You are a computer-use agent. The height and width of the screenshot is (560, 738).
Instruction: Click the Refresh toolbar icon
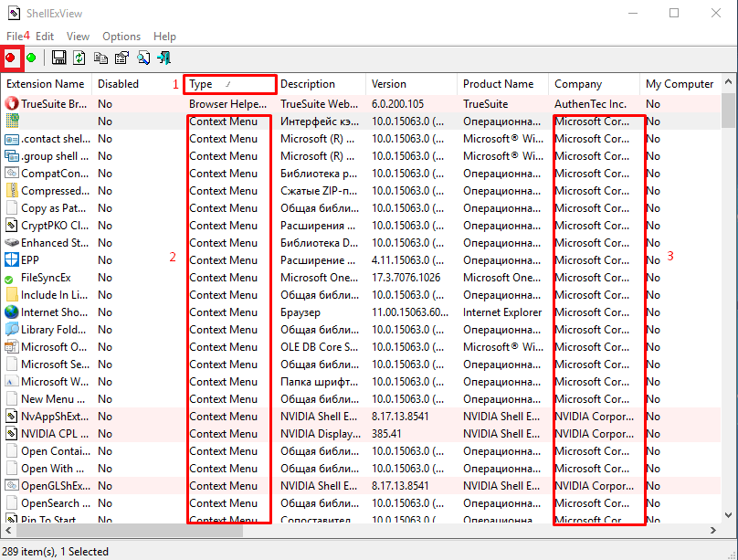(79, 58)
